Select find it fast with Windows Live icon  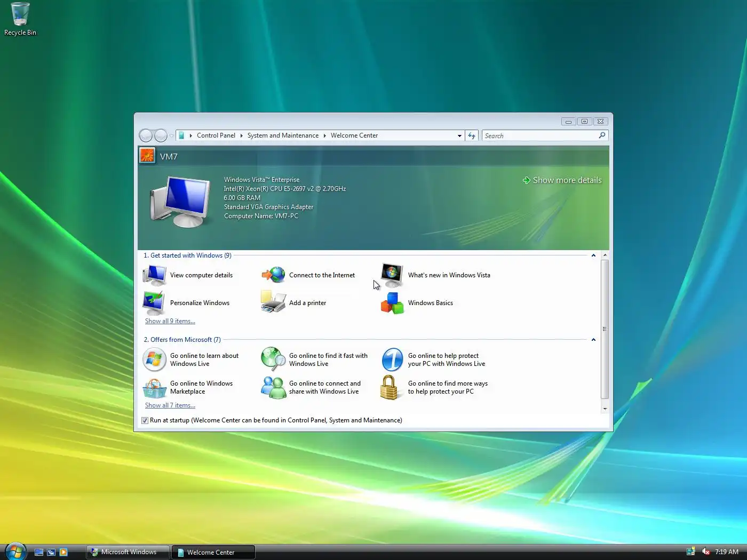pyautogui.click(x=273, y=359)
